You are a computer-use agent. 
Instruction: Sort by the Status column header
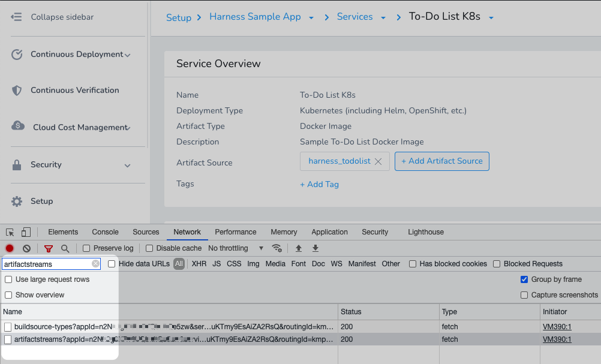[x=389, y=312]
